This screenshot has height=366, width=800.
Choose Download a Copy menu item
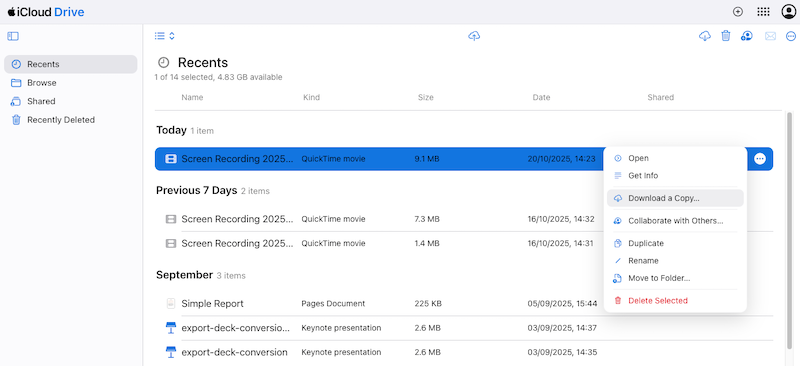point(675,198)
